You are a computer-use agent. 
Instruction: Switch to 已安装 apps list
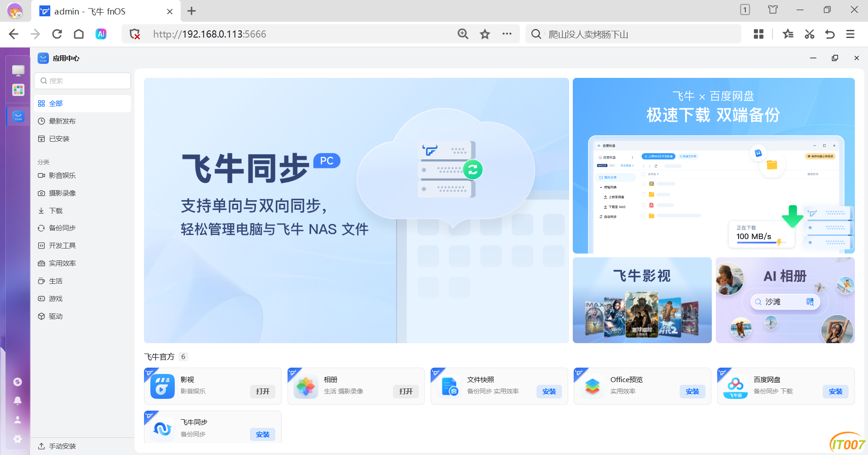(x=59, y=139)
